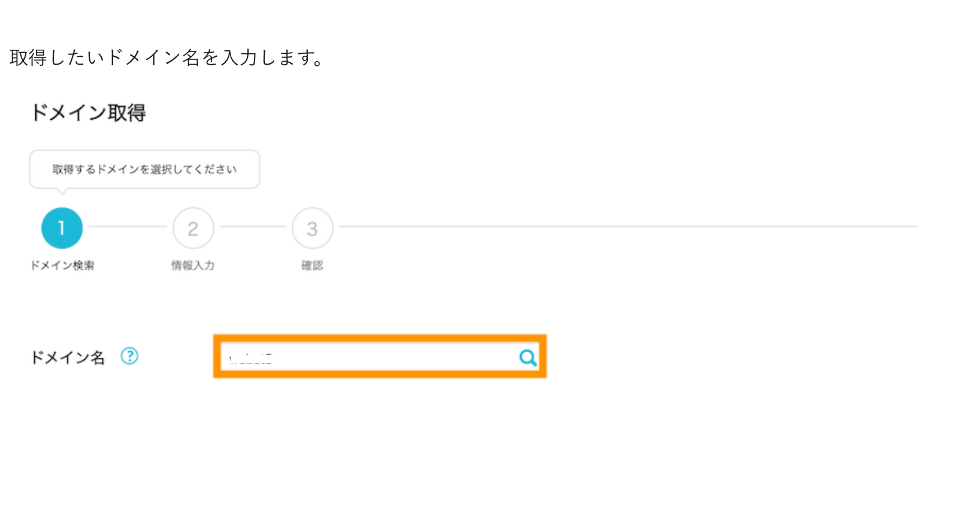
Task: Click the ドメイン取得 page heading
Action: 88,113
